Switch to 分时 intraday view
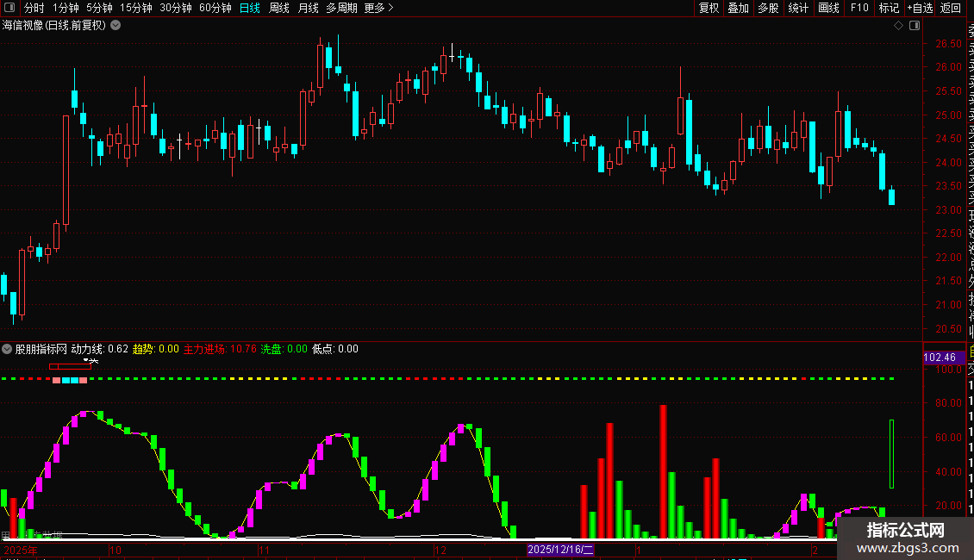The image size is (974, 560). [34, 8]
